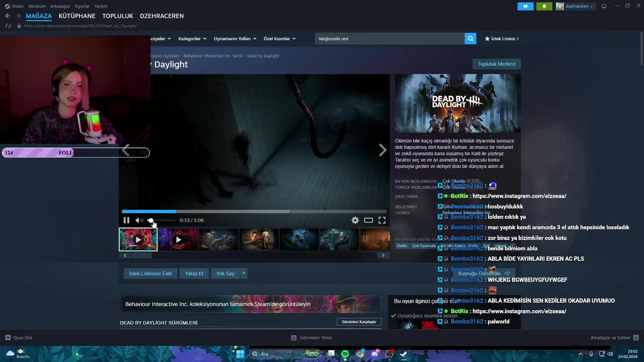644x362 pixels.
Task: Open video settings gear icon
Action: [355, 220]
